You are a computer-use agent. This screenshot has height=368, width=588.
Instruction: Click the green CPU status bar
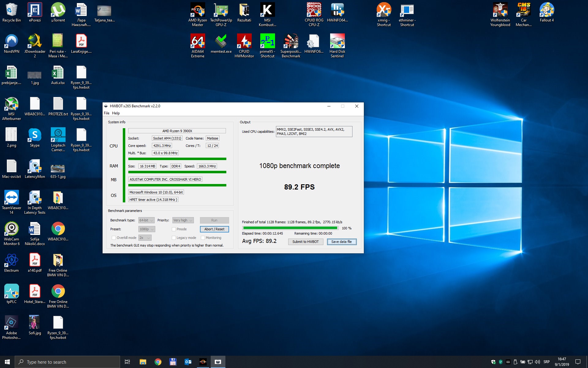coord(177,159)
